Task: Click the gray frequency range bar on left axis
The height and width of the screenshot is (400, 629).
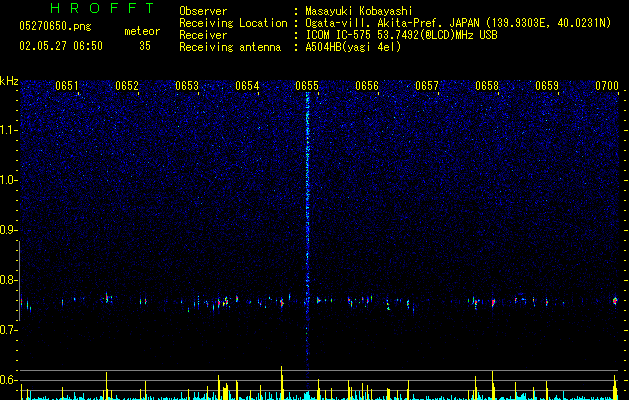Action: click(x=19, y=280)
